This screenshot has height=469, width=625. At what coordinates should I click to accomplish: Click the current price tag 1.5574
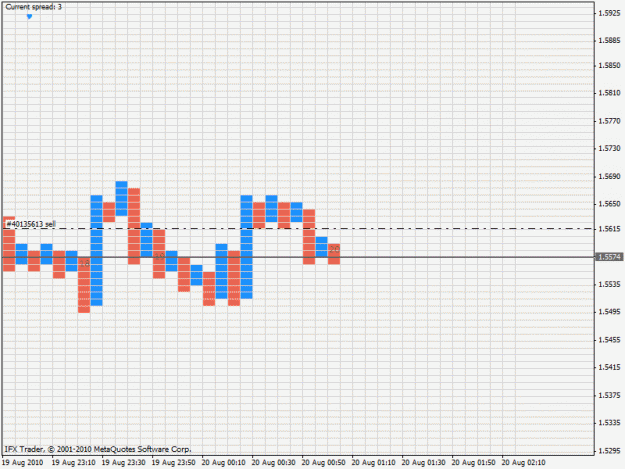(609, 257)
